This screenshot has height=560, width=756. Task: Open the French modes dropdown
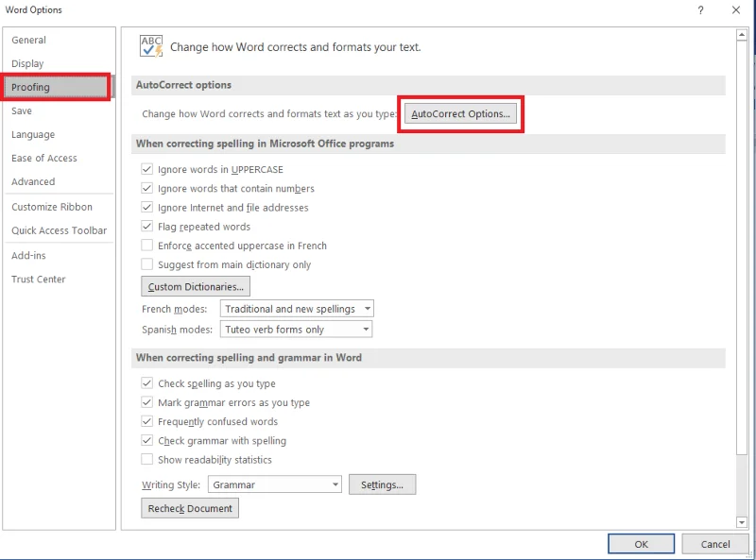(297, 309)
